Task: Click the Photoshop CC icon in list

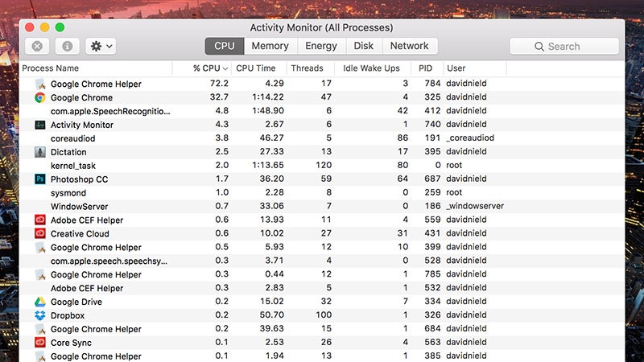Action: tap(39, 179)
